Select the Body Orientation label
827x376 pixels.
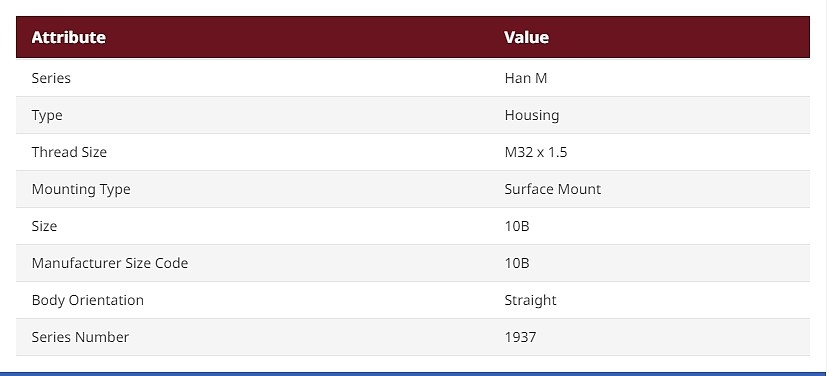[x=88, y=300]
